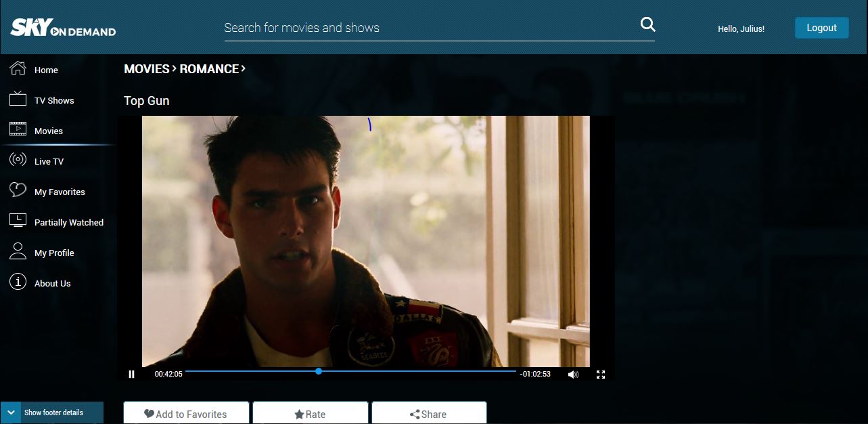Click the Show footer details label
This screenshot has height=424, width=868.
(54, 412)
